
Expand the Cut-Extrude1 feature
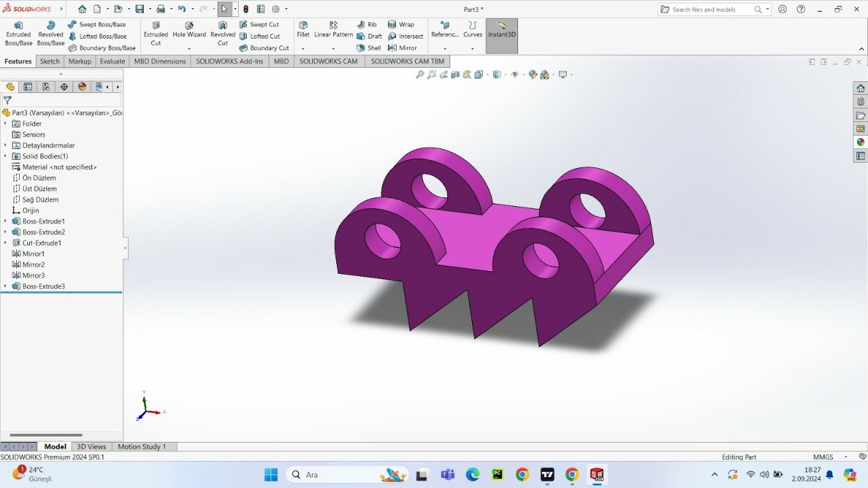coord(5,243)
